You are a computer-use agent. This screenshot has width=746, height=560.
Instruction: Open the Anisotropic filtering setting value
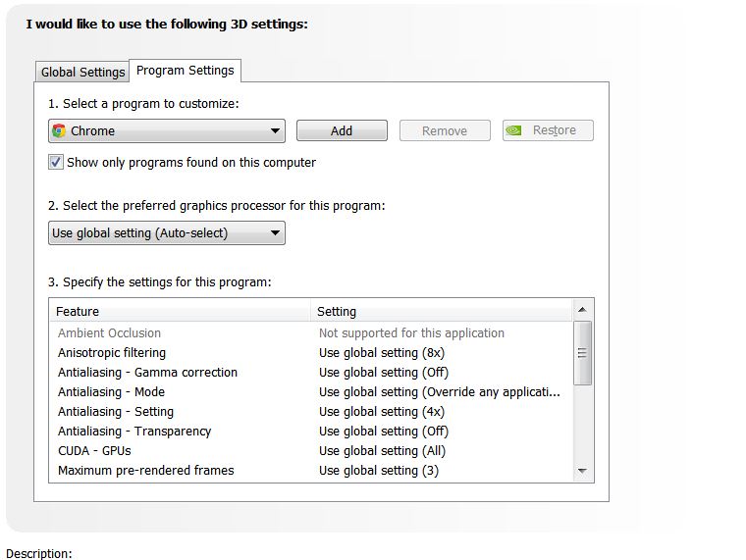tap(382, 353)
